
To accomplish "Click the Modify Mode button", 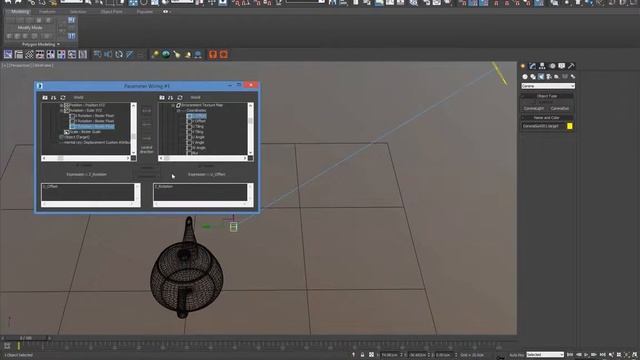I will pyautogui.click(x=30, y=28).
